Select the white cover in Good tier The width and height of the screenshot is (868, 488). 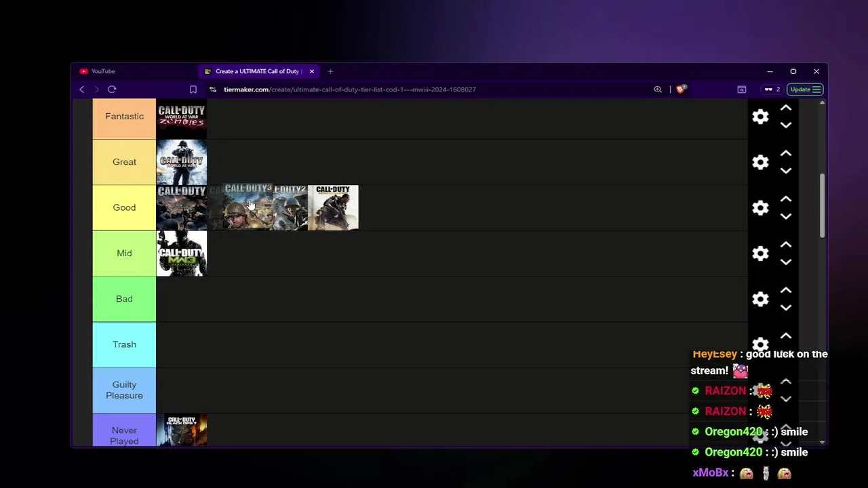pyautogui.click(x=333, y=207)
